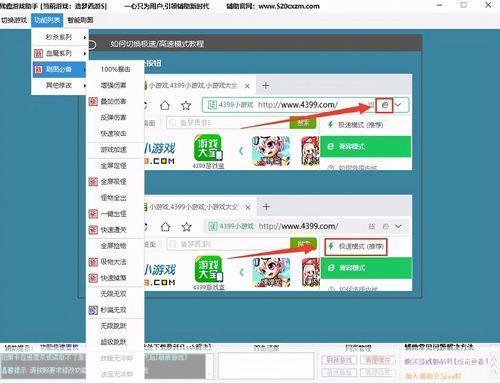Viewport: 500px width, 383px height.
Task: Click the scroll arrows beside the help links
Action: coord(495,366)
